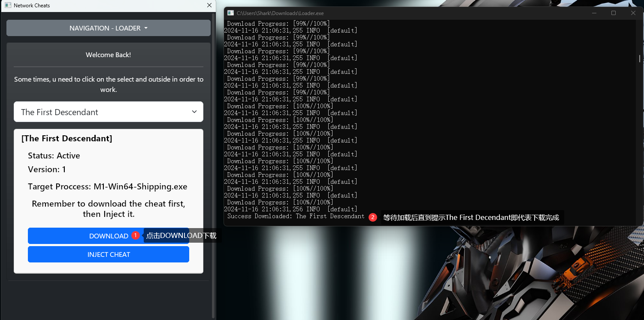Click the Success Downloaded console output line

(x=296, y=216)
